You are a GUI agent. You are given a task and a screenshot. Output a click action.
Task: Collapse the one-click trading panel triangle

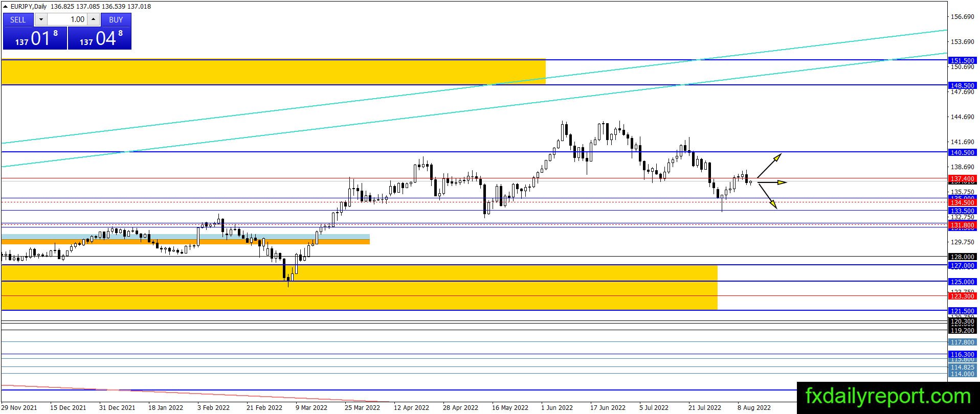tap(6, 7)
